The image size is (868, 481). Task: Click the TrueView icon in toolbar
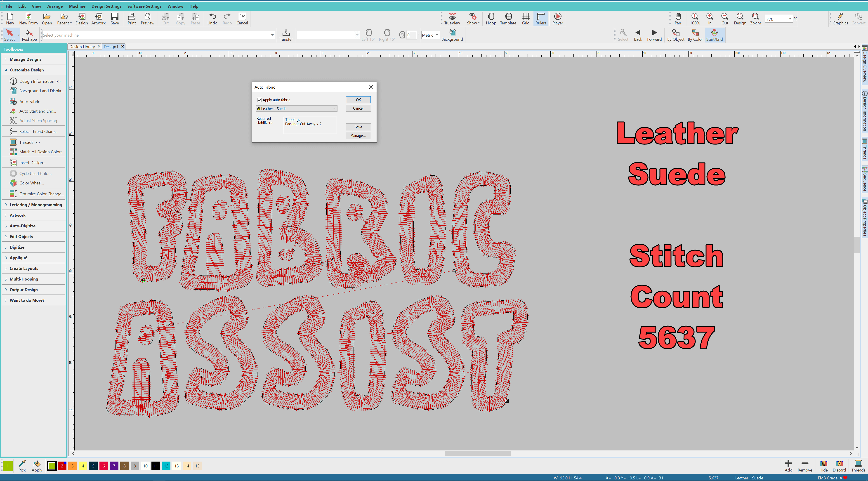(x=452, y=19)
